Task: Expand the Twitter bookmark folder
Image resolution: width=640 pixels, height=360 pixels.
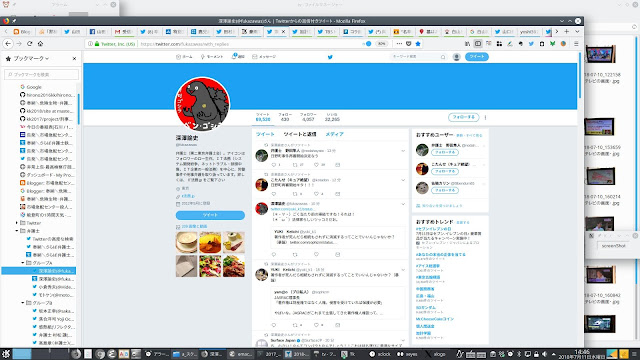Action: [x=17, y=223]
